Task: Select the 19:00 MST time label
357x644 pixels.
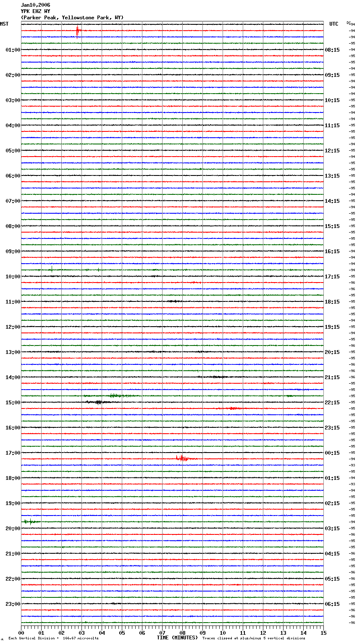Action: pyautogui.click(x=13, y=503)
